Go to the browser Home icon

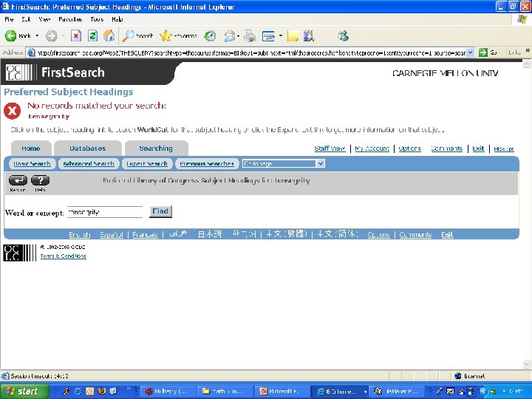click(109, 35)
